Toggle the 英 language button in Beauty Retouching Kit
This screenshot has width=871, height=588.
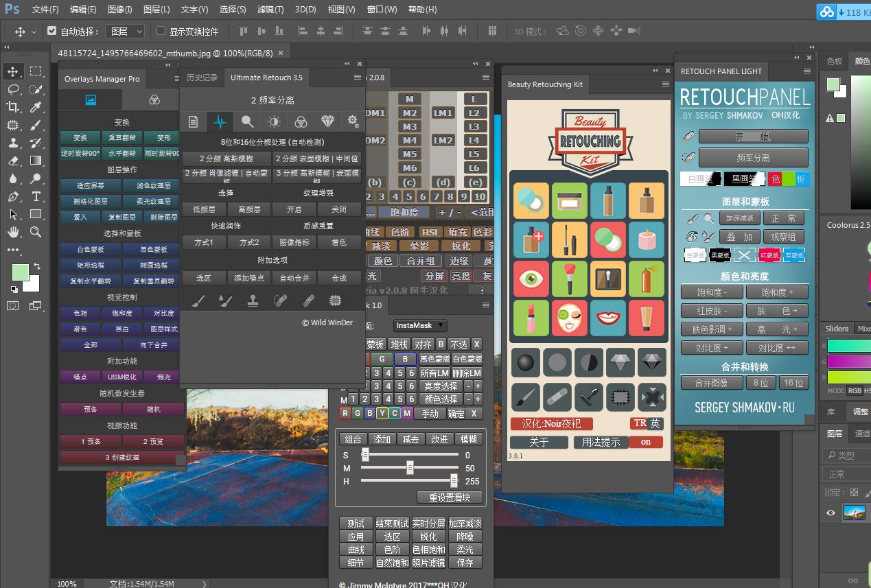pyautogui.click(x=655, y=423)
